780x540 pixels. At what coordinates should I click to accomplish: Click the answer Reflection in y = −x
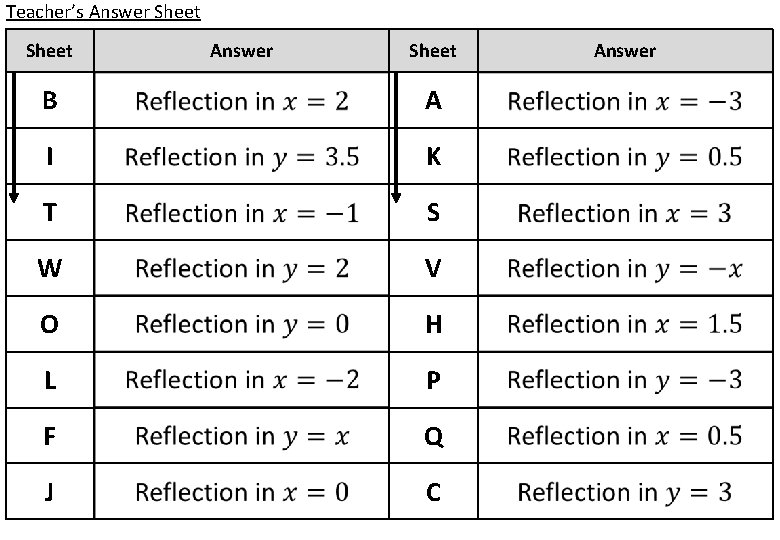click(x=625, y=268)
